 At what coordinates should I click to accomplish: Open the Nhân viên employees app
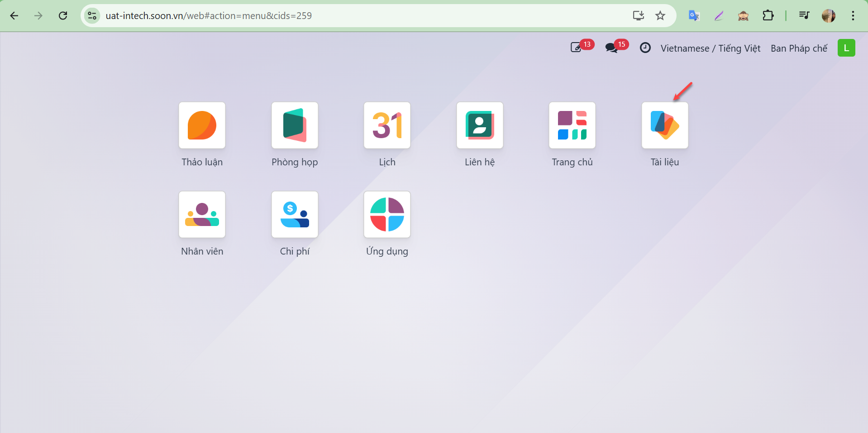pos(202,215)
